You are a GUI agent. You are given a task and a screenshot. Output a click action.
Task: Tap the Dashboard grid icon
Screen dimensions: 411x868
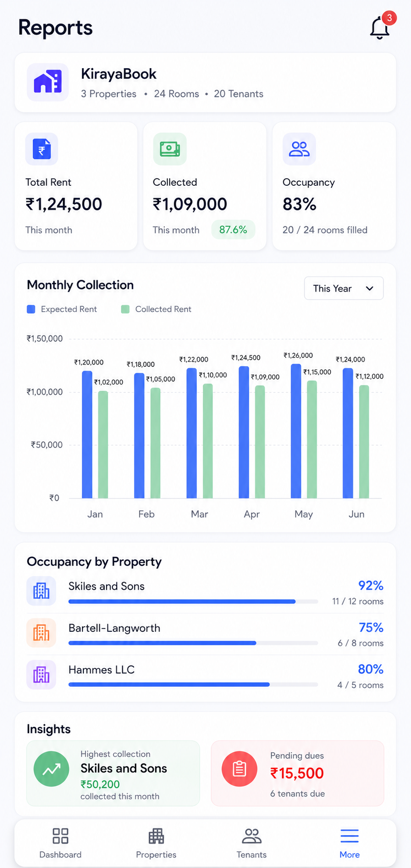pyautogui.click(x=60, y=836)
